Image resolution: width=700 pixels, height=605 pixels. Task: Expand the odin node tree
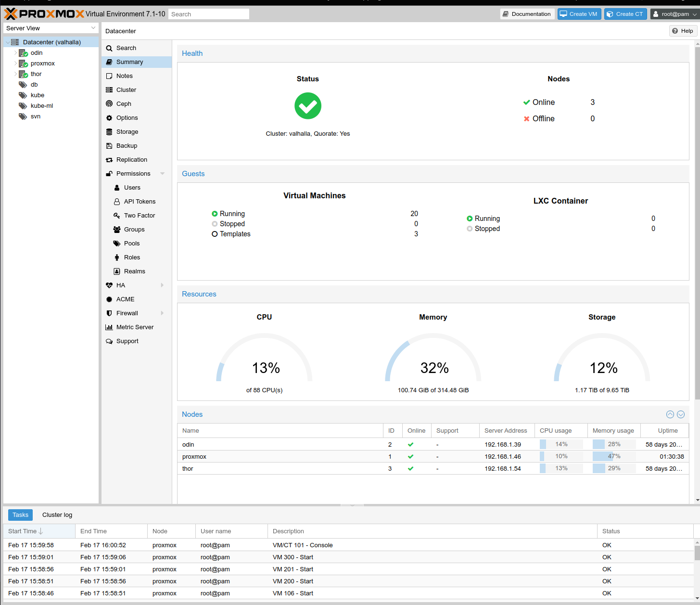pyautogui.click(x=15, y=53)
